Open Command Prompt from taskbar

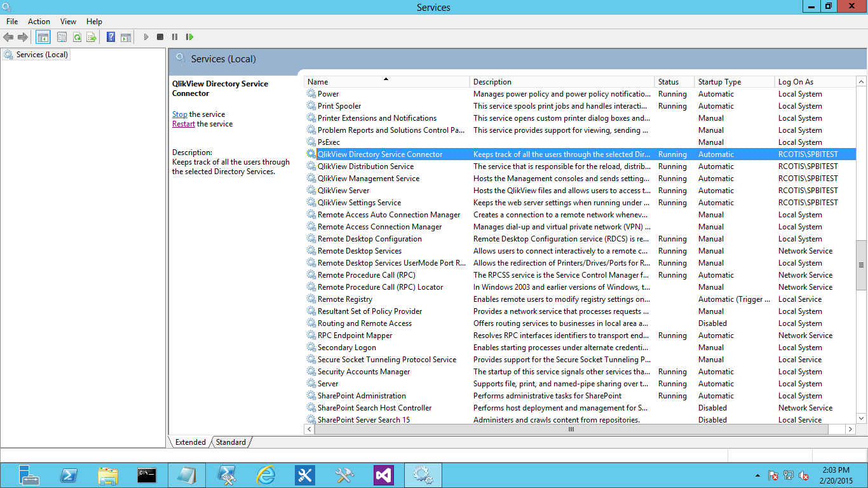(147, 475)
